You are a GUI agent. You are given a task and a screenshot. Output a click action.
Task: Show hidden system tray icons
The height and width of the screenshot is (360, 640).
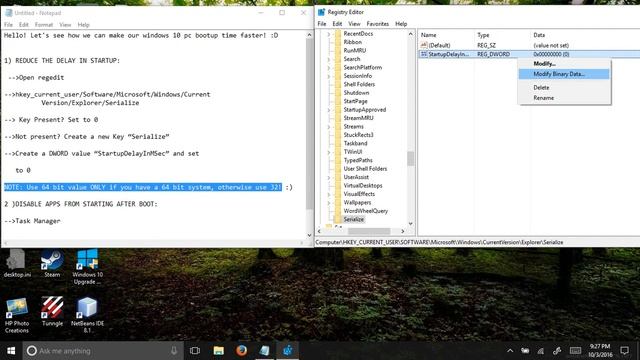coord(510,351)
